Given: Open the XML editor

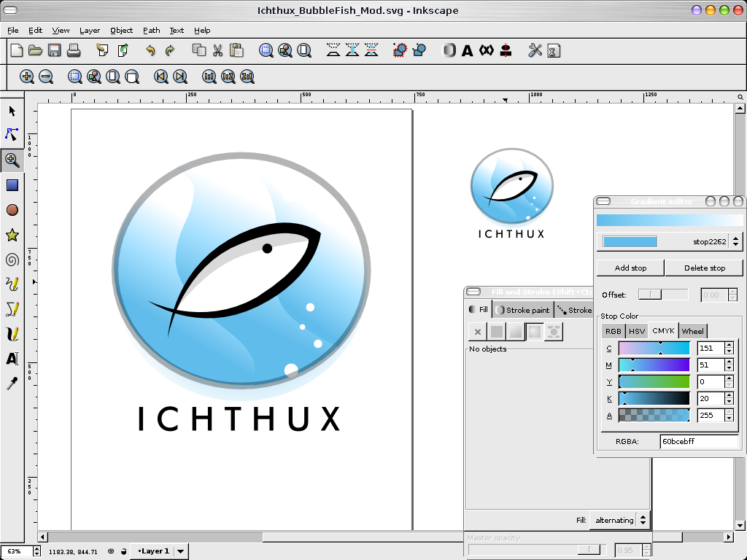Looking at the screenshot, I should (x=487, y=50).
